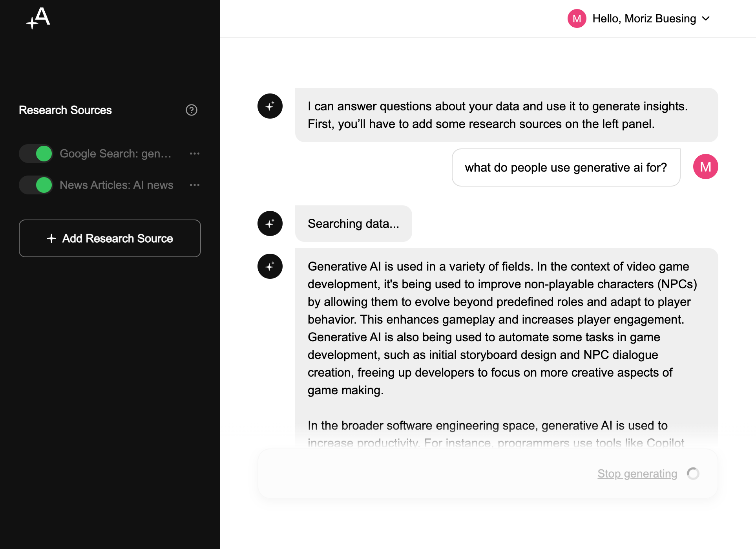Click the sparkle avatar beside the generative AI answer
756x549 pixels.
pyautogui.click(x=270, y=266)
